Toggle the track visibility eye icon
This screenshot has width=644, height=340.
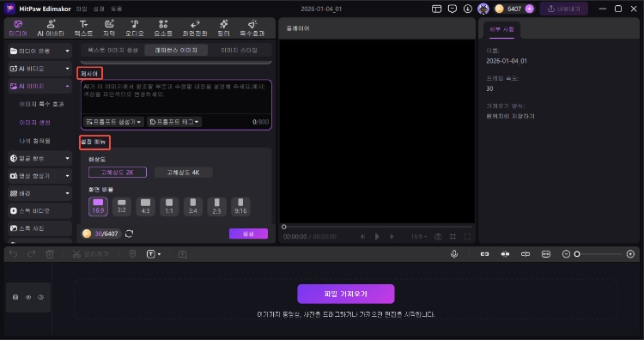(x=28, y=297)
